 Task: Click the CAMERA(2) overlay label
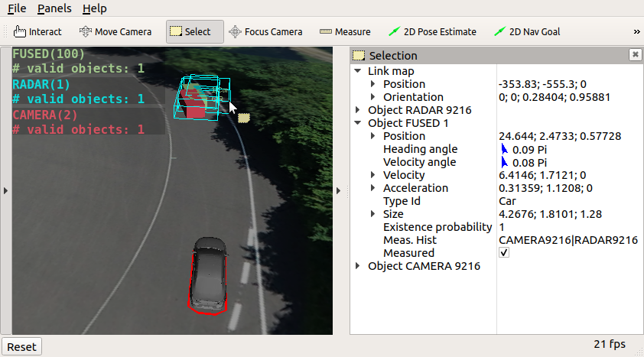(x=45, y=115)
